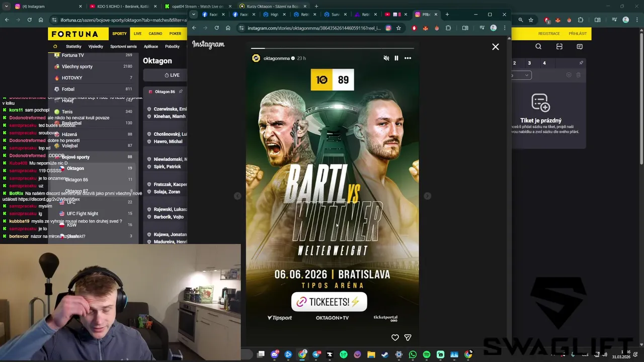The width and height of the screenshot is (644, 362).
Task: Select Všechny sporty in sidebar
Action: coord(92,66)
